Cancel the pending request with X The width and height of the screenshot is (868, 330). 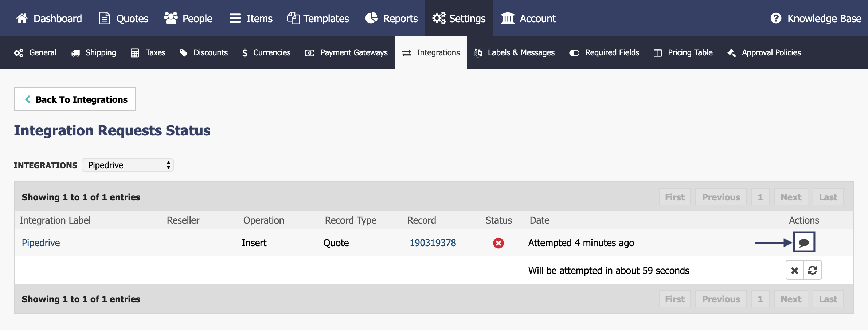[795, 270]
